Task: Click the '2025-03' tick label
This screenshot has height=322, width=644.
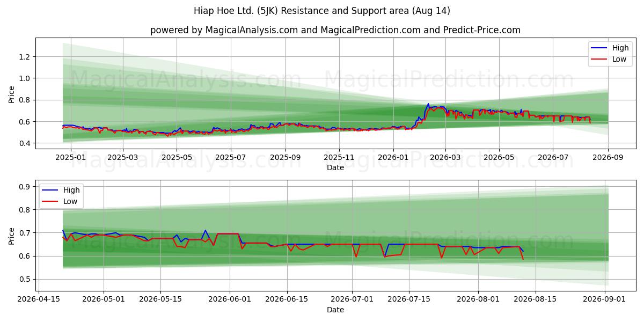Action: 123,157
